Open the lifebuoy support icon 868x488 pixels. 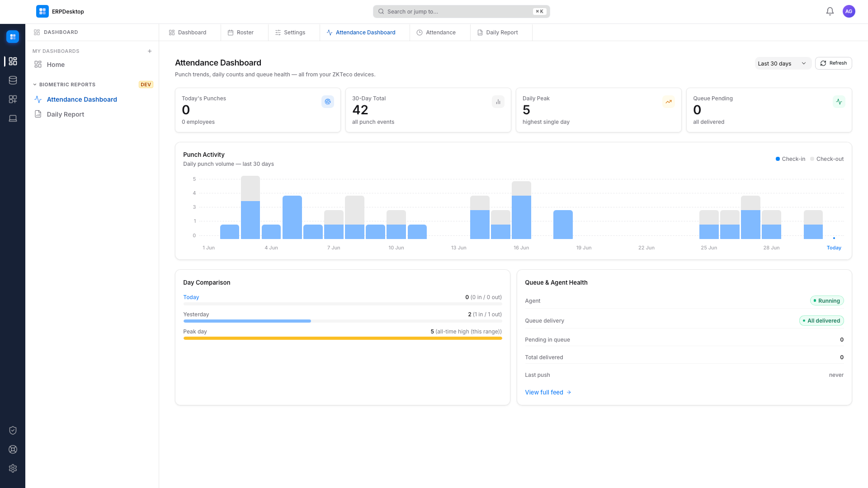coord(13,449)
